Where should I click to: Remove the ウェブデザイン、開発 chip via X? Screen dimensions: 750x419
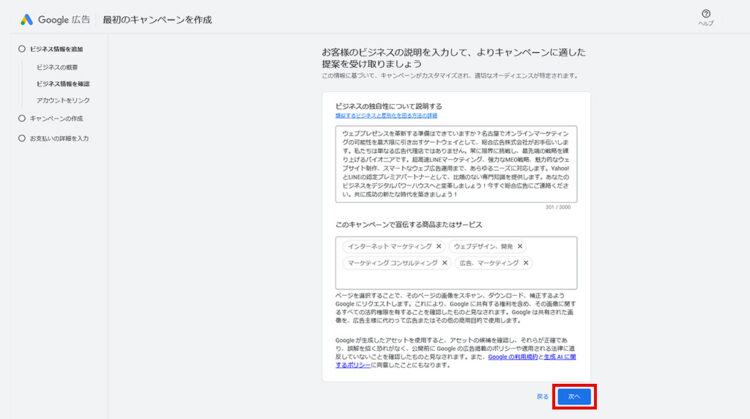click(520, 246)
